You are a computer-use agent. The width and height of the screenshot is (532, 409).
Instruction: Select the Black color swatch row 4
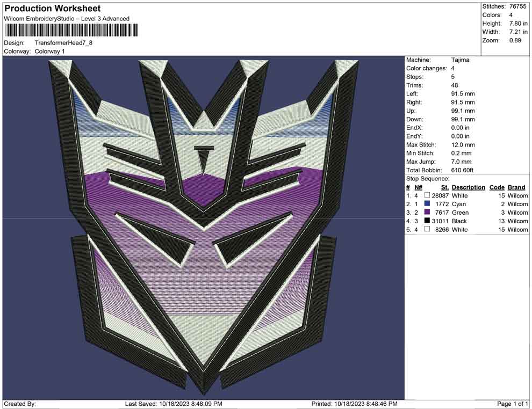click(427, 221)
